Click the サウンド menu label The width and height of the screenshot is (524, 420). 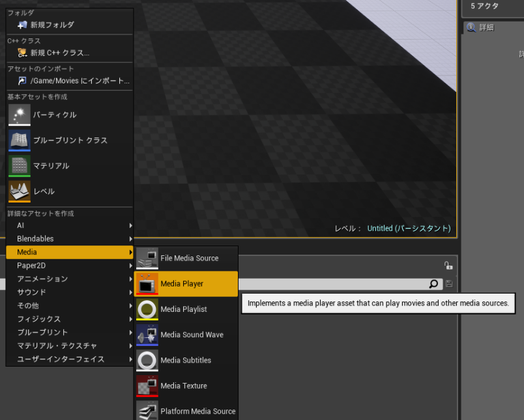[31, 292]
